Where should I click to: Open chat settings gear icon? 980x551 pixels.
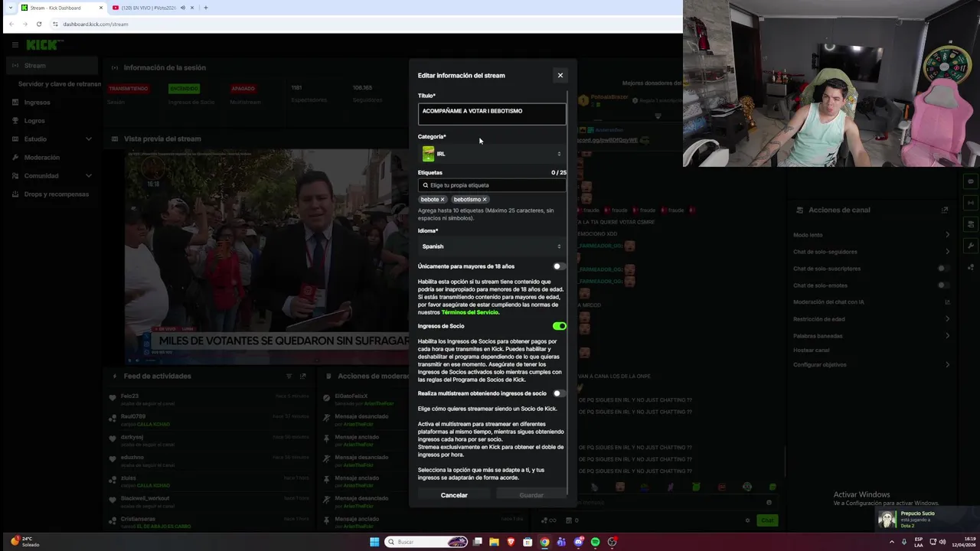(x=747, y=520)
